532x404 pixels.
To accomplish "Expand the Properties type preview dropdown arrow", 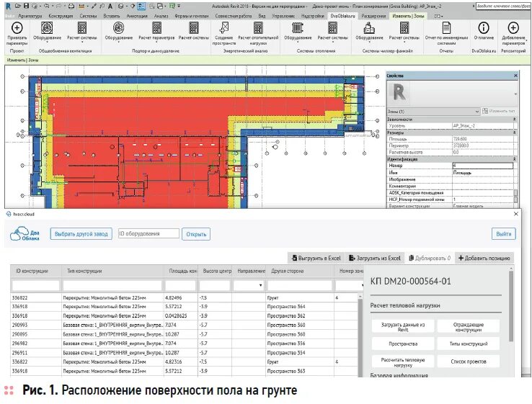I will click(515, 94).
